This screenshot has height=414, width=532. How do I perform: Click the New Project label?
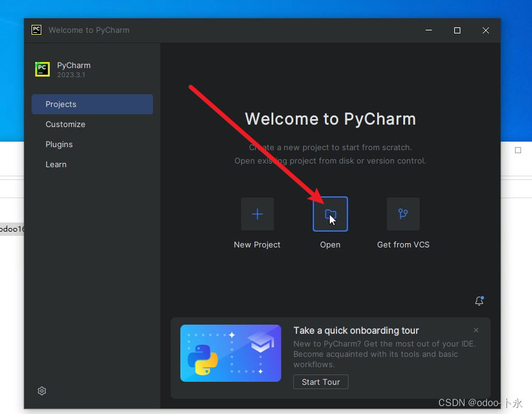(x=257, y=244)
